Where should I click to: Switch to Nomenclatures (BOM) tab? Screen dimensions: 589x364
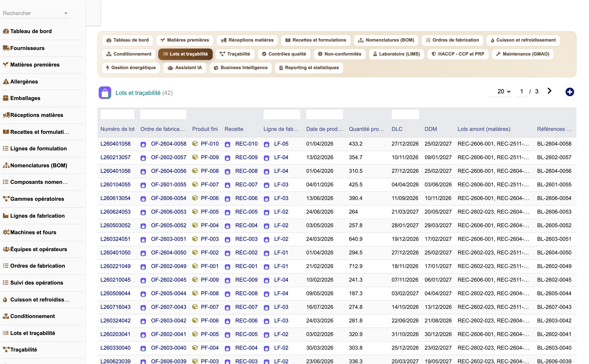386,40
